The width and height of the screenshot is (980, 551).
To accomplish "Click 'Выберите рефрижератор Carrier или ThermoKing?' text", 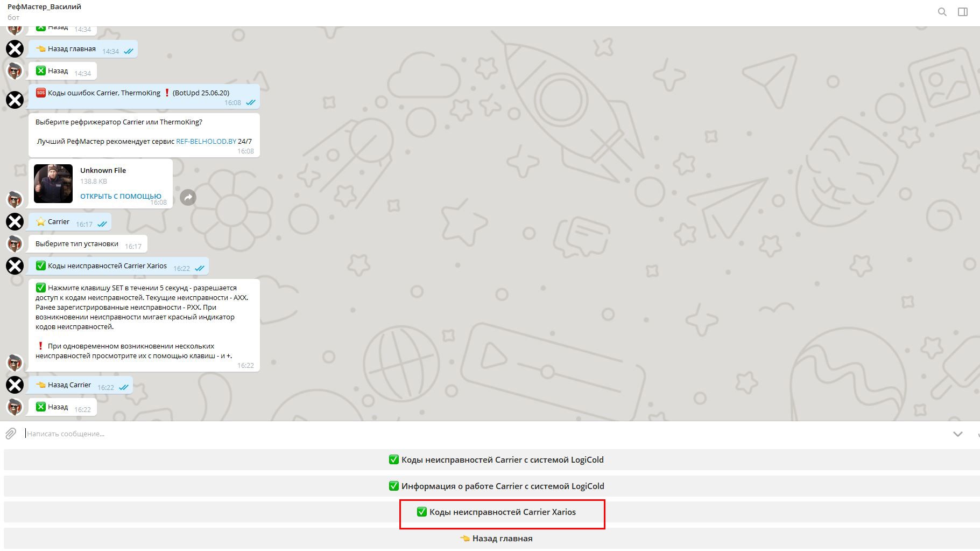I will 119,122.
